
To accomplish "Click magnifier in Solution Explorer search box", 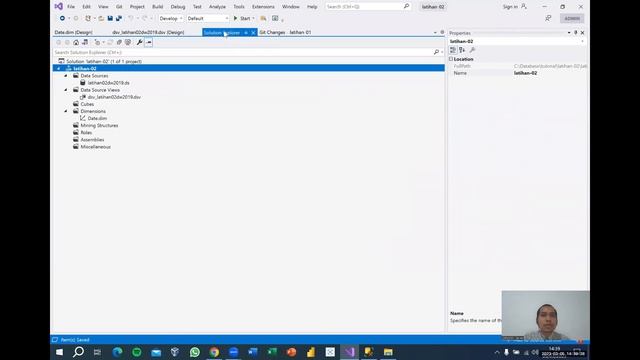I will 436,52.
